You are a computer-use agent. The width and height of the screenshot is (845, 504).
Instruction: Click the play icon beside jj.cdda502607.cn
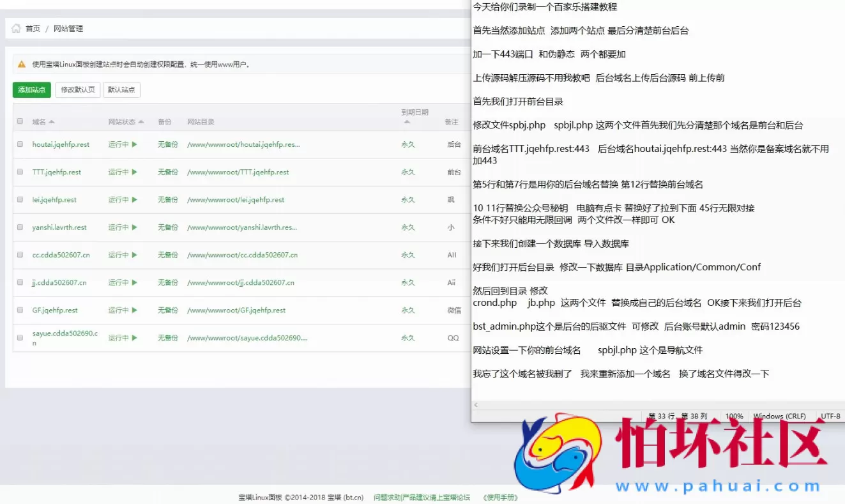(x=133, y=282)
